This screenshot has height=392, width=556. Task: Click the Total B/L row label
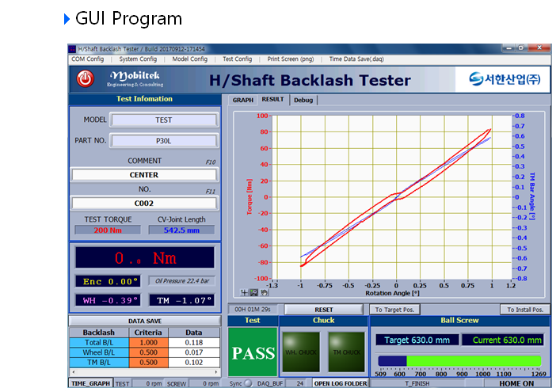pyautogui.click(x=99, y=342)
